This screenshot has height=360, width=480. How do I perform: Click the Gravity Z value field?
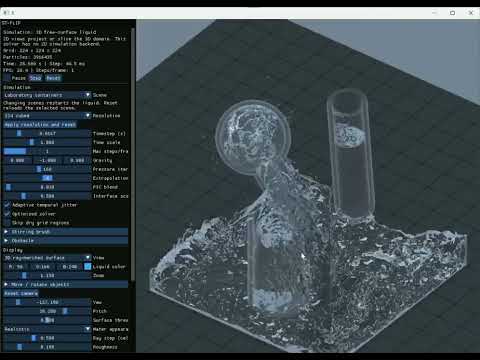tap(77, 160)
